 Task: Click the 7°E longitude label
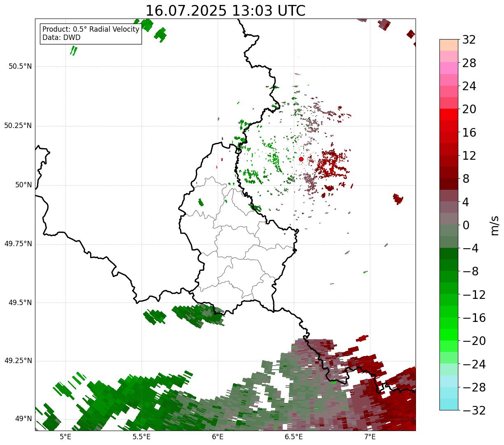click(x=370, y=436)
